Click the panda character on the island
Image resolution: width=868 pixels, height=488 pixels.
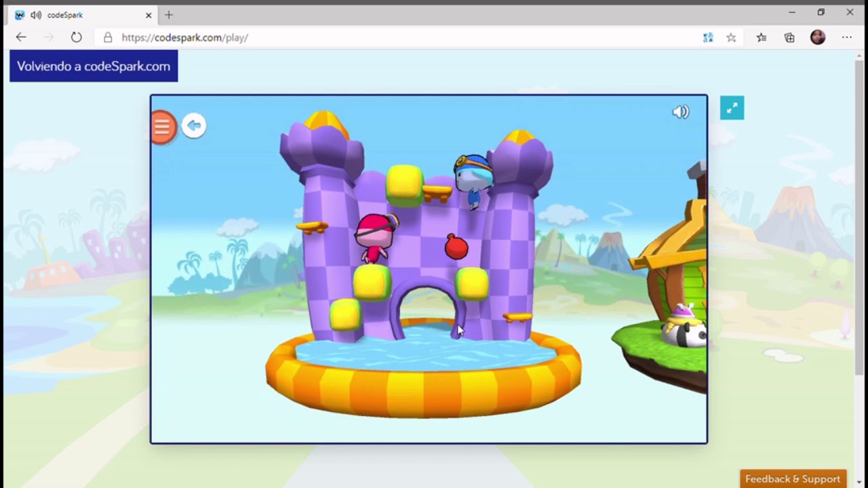(685, 327)
